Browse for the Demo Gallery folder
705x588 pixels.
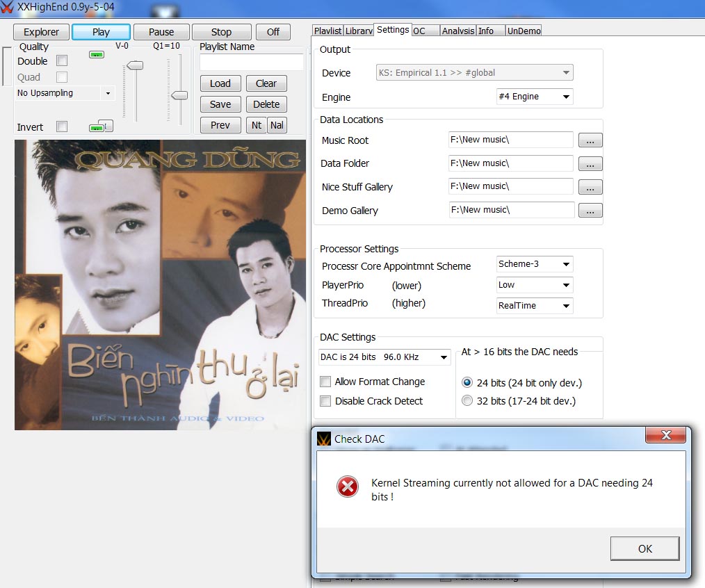tap(590, 211)
